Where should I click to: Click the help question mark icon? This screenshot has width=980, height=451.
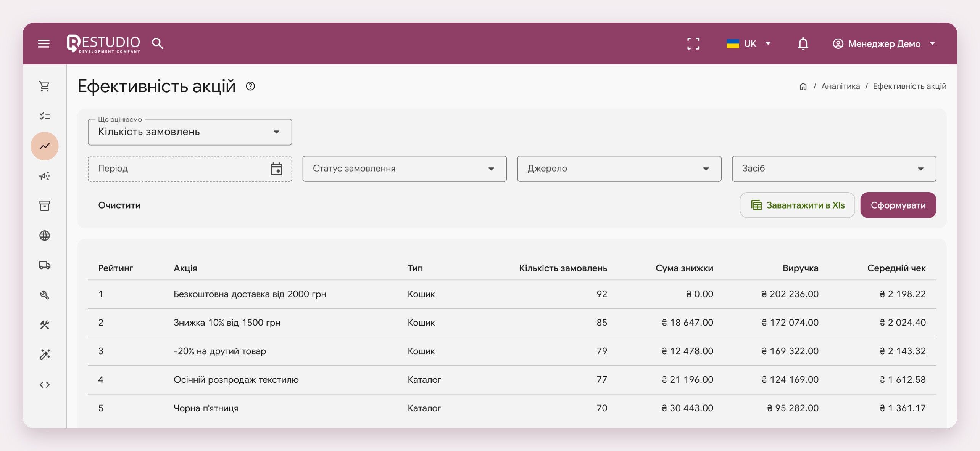pyautogui.click(x=250, y=86)
